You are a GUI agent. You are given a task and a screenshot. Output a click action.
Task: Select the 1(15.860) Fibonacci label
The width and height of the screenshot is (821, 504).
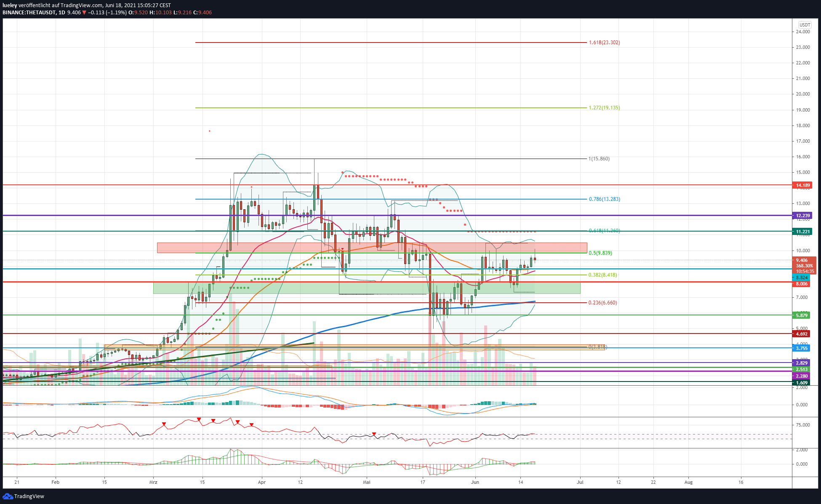coord(599,159)
